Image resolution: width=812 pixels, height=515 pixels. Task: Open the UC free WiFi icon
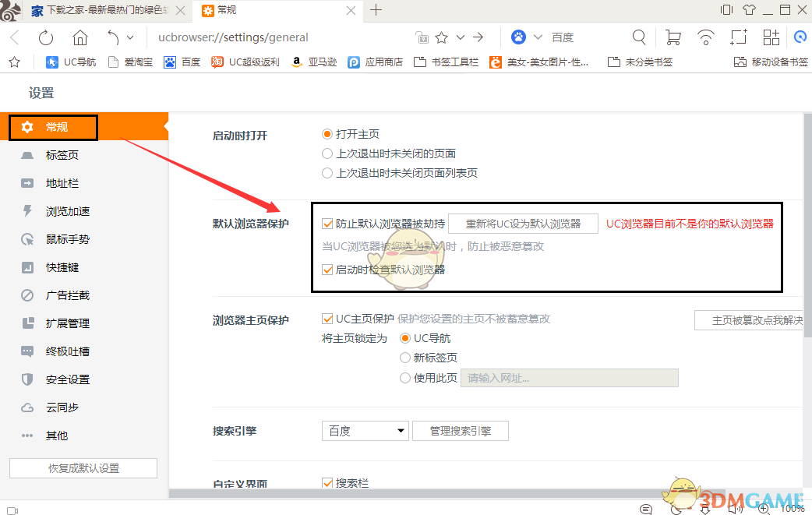click(705, 37)
